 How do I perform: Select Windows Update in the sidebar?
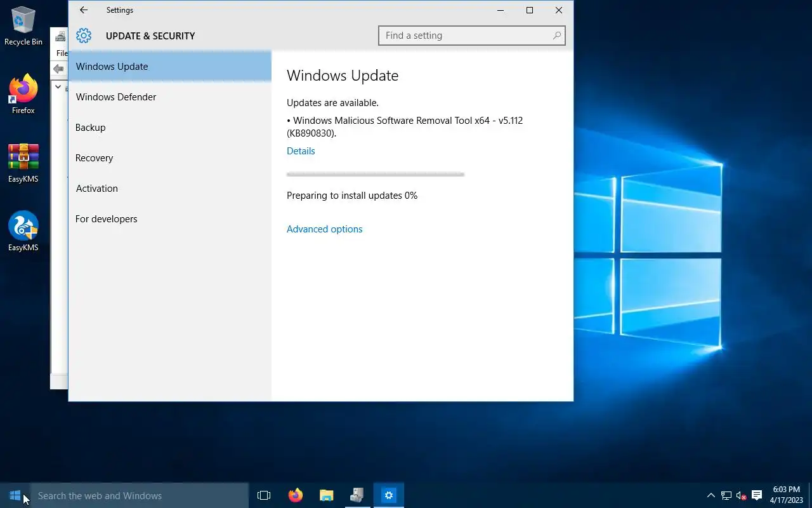[170, 66]
